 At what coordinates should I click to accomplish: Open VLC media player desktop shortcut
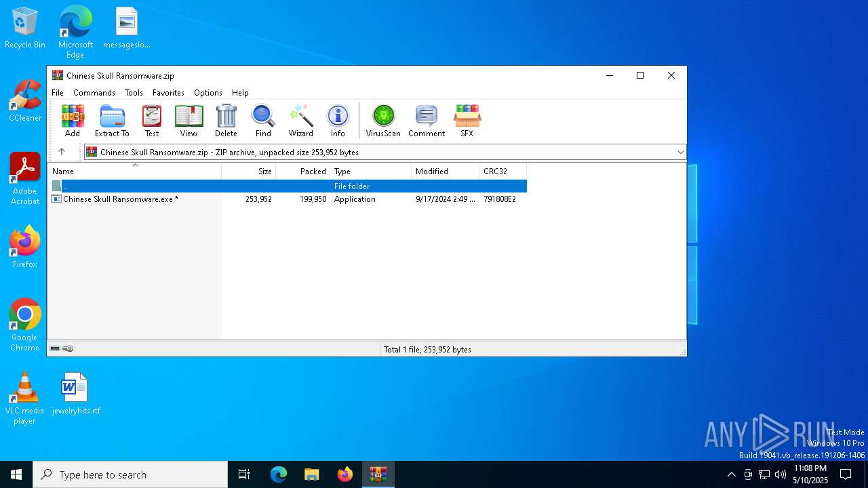(24, 399)
